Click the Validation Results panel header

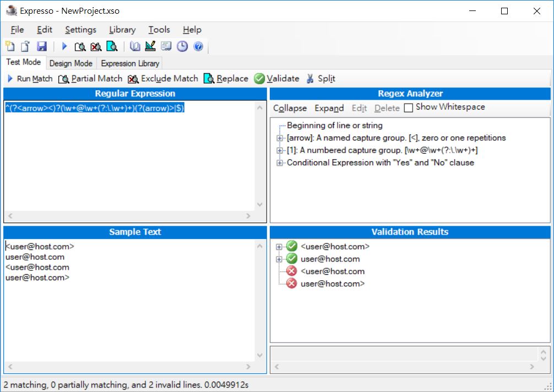point(410,232)
